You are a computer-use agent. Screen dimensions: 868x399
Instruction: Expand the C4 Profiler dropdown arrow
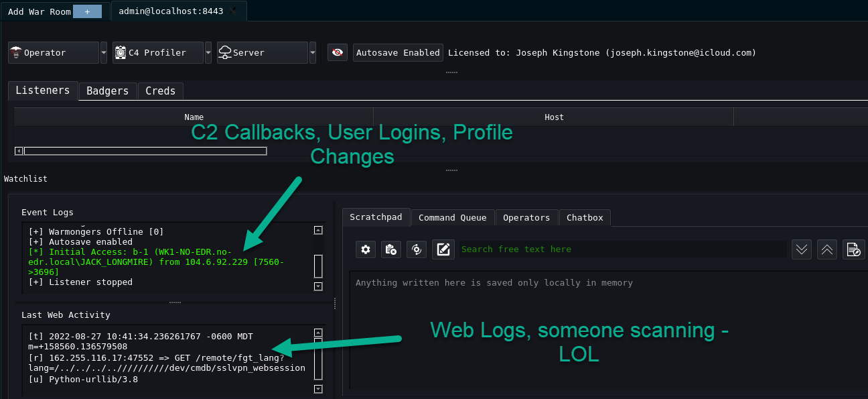tap(208, 52)
